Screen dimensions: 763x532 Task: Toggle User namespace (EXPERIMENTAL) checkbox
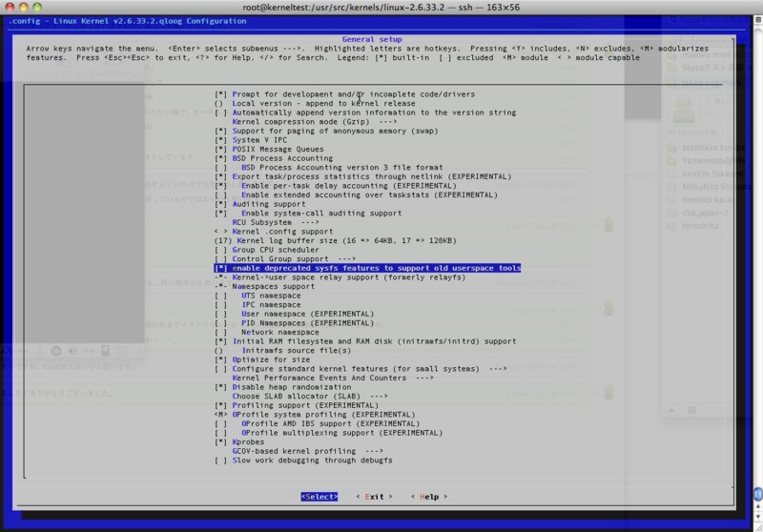[220, 314]
